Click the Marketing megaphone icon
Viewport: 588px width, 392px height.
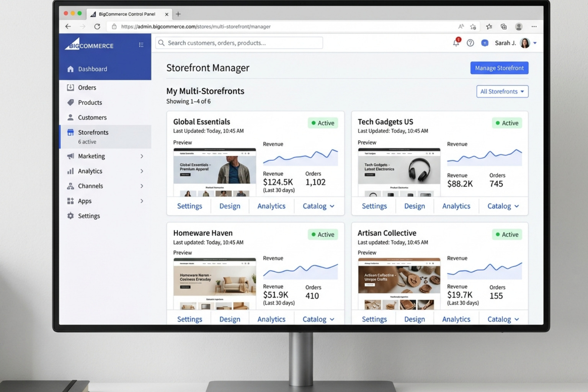click(70, 156)
